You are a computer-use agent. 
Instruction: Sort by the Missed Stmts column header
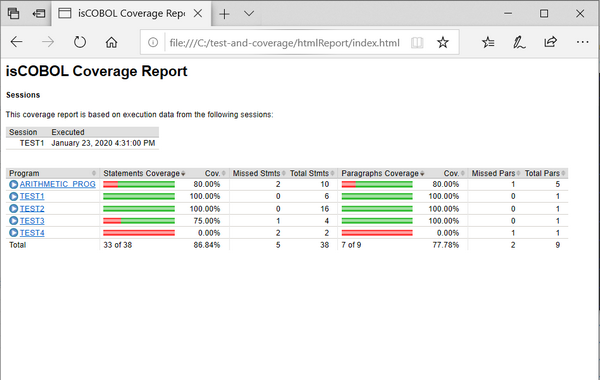(258, 173)
